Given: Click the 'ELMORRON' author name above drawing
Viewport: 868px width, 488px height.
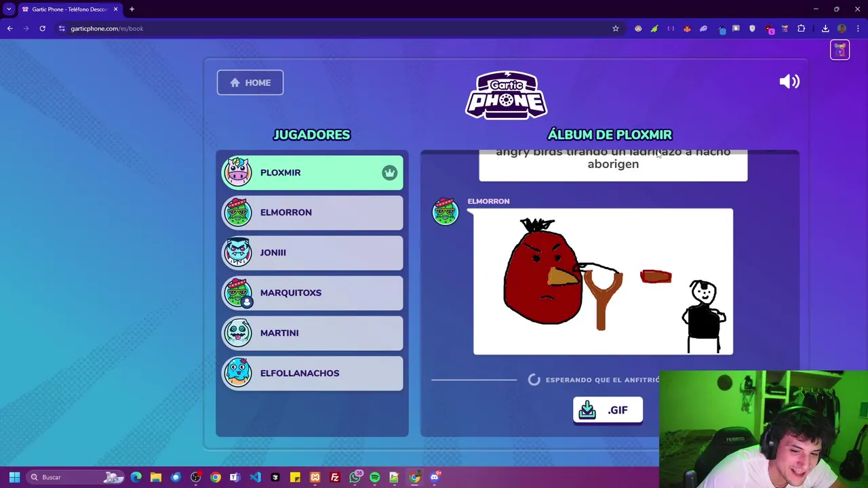Looking at the screenshot, I should [488, 201].
